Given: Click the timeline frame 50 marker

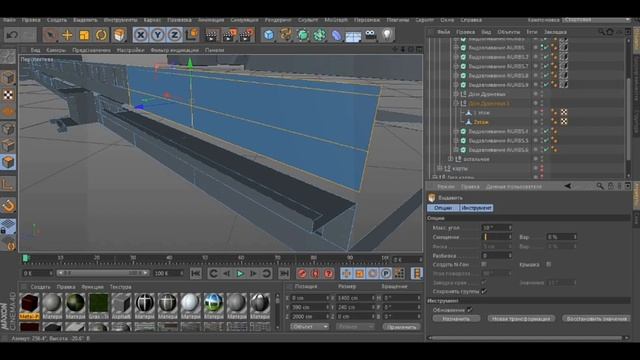Looking at the screenshot, I should coord(205,258).
